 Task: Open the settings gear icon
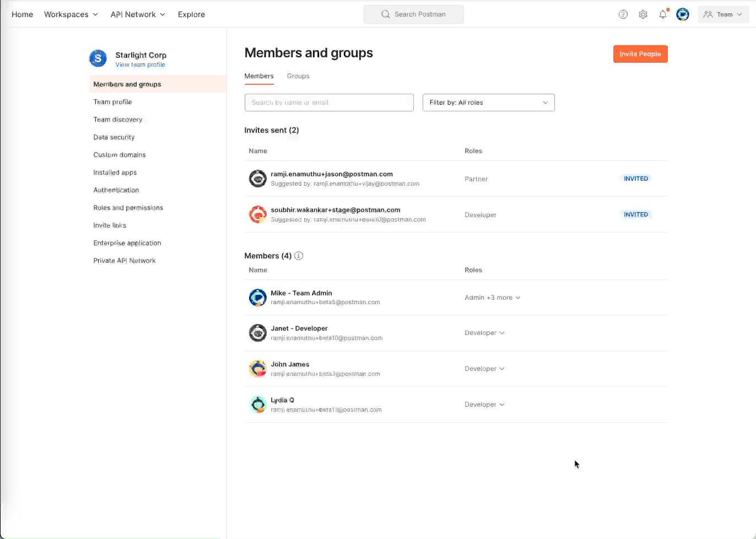[643, 14]
